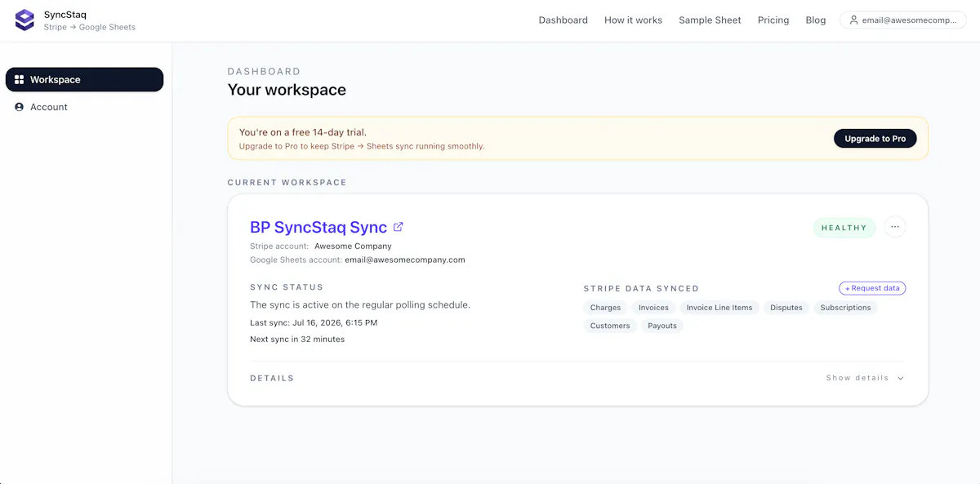This screenshot has width=980, height=484.
Task: Click the Subscriptions data tag
Action: pyautogui.click(x=845, y=308)
